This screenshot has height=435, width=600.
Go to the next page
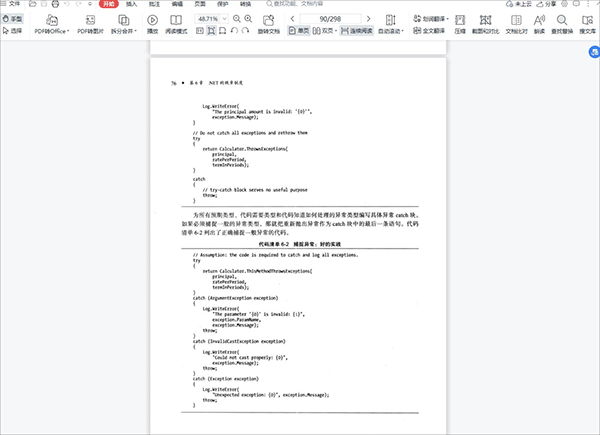368,19
